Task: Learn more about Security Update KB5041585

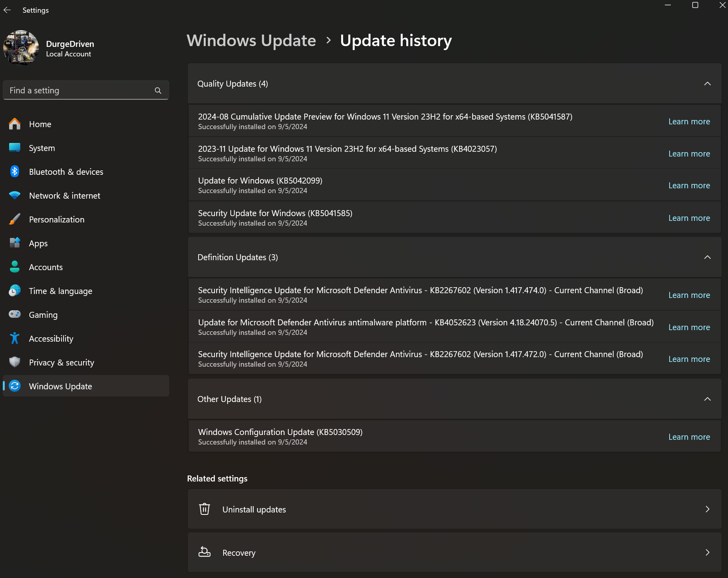Action: [x=689, y=218]
